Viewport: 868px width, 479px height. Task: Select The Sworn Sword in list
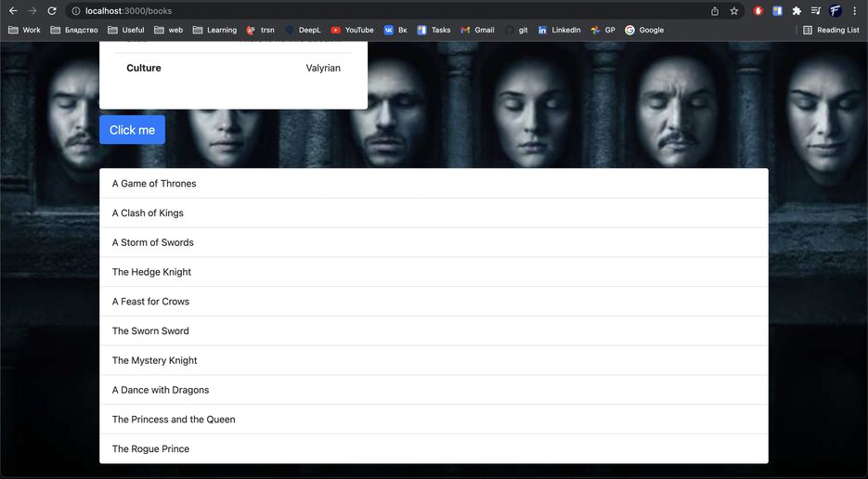click(434, 330)
